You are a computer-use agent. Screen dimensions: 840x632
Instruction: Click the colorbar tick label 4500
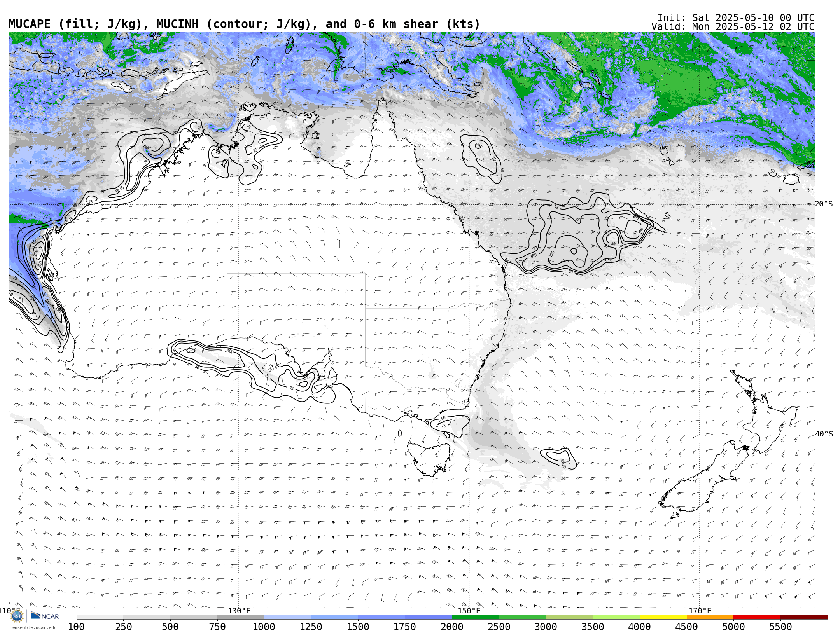[x=687, y=627]
